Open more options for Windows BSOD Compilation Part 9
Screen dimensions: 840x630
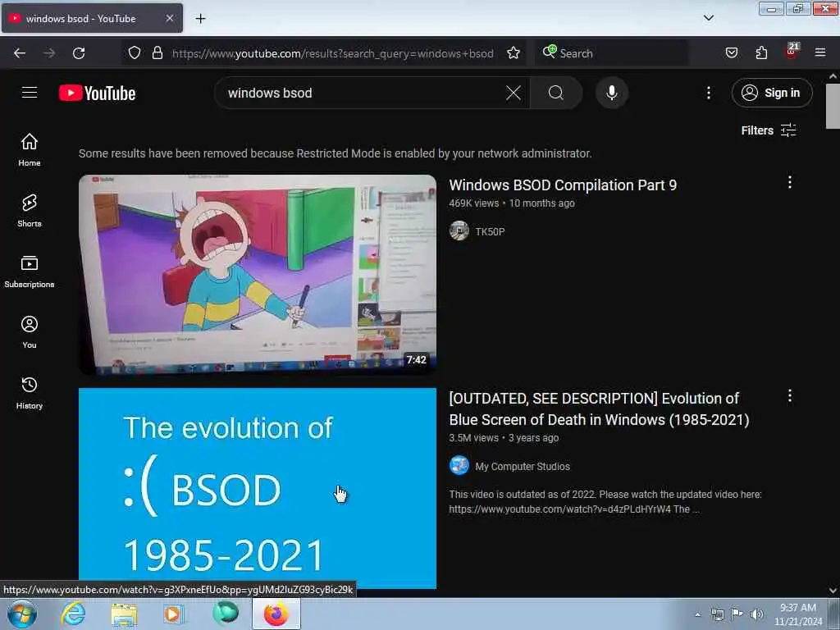tap(790, 182)
